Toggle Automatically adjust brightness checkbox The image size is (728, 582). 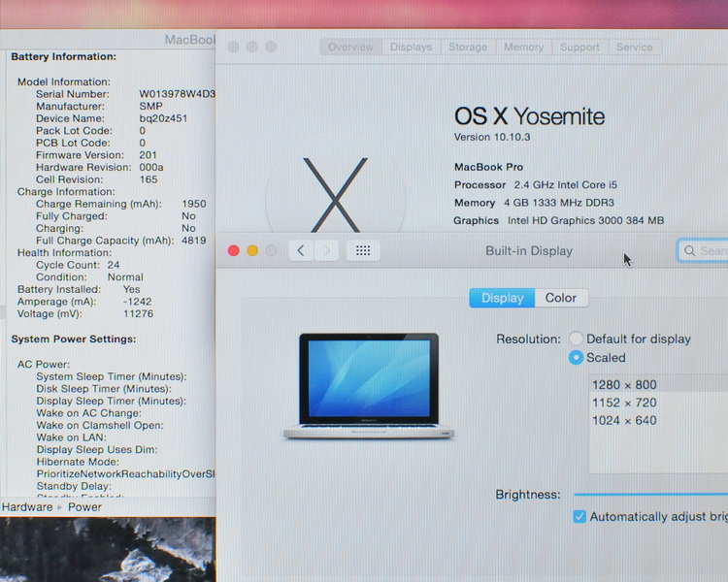(579, 517)
